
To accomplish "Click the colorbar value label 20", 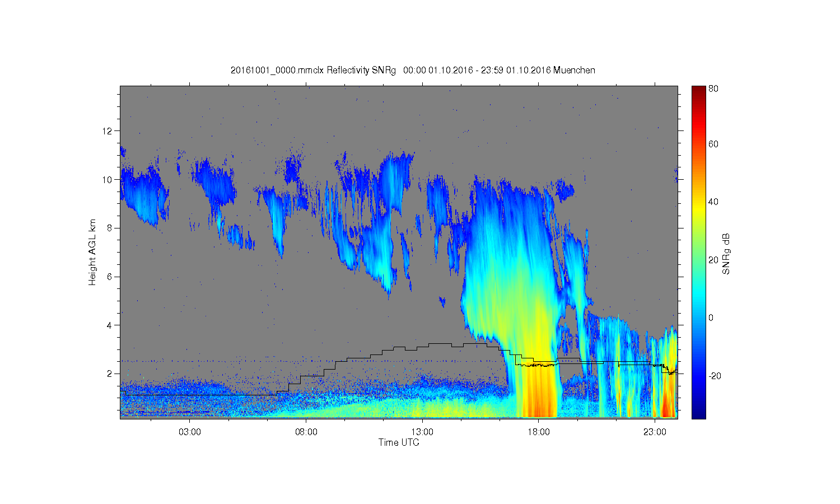I will pyautogui.click(x=713, y=260).
